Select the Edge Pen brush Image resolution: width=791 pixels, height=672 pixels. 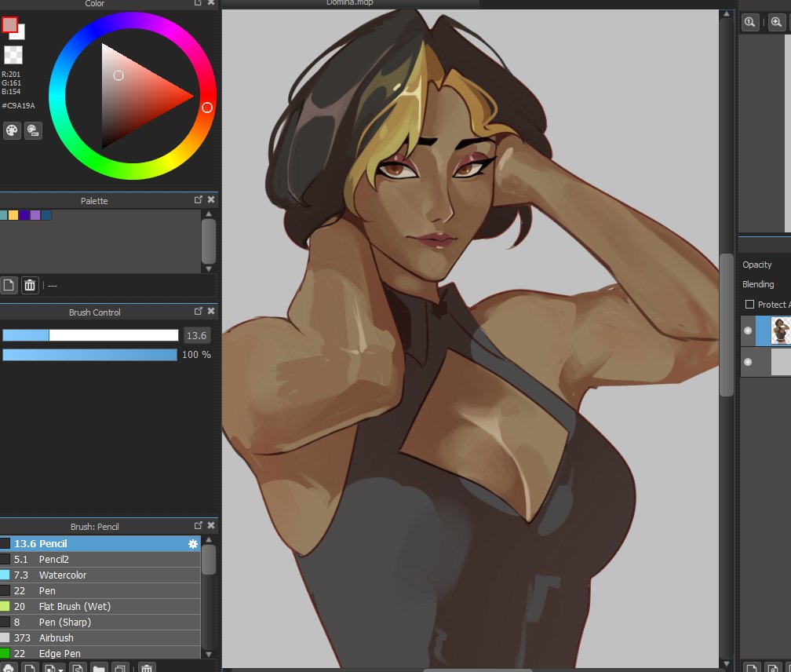(100, 653)
